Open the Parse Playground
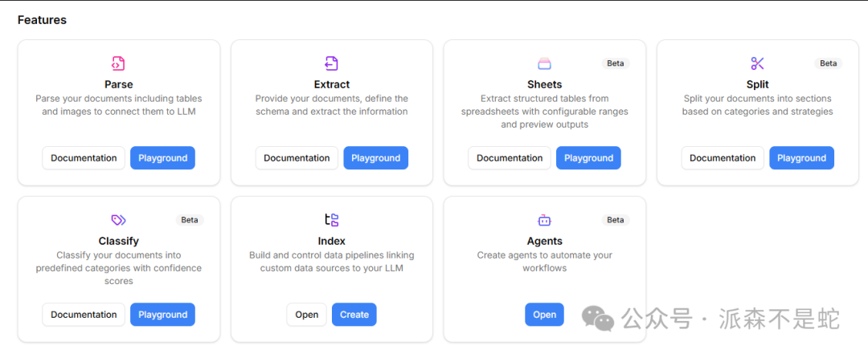The image size is (868, 354). [x=162, y=158]
